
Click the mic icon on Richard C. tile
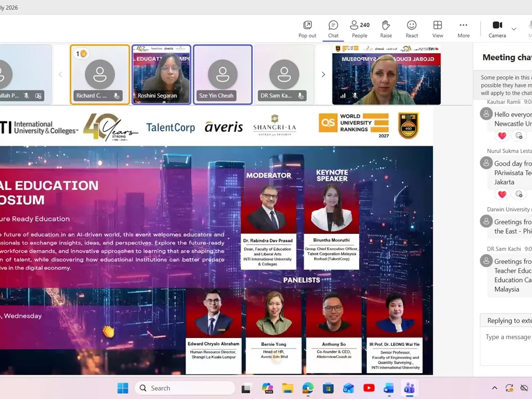point(116,96)
